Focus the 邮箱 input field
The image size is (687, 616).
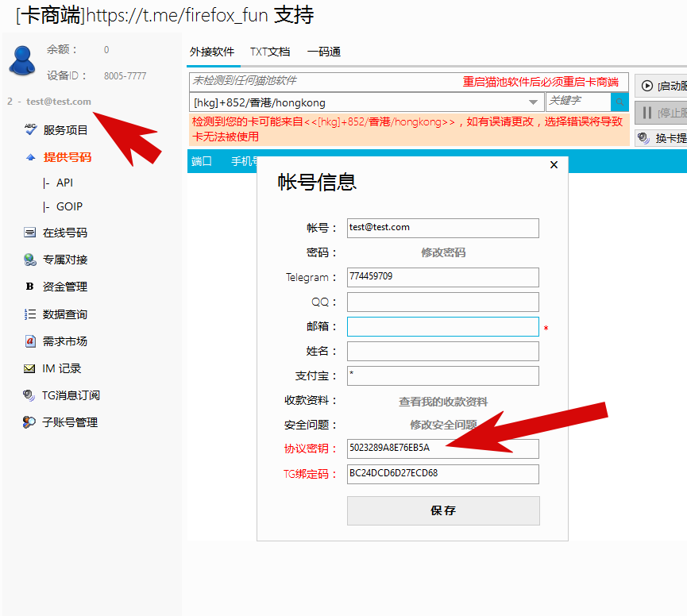click(443, 326)
